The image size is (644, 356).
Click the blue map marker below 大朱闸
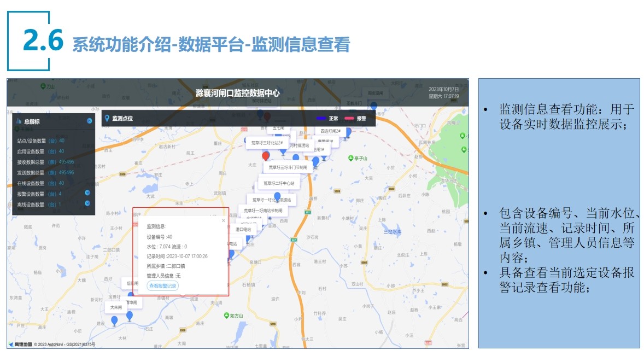pos(114,320)
